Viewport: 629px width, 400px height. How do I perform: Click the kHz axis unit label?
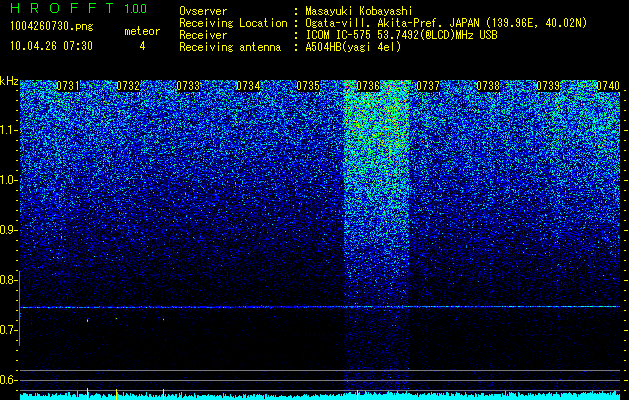click(9, 81)
